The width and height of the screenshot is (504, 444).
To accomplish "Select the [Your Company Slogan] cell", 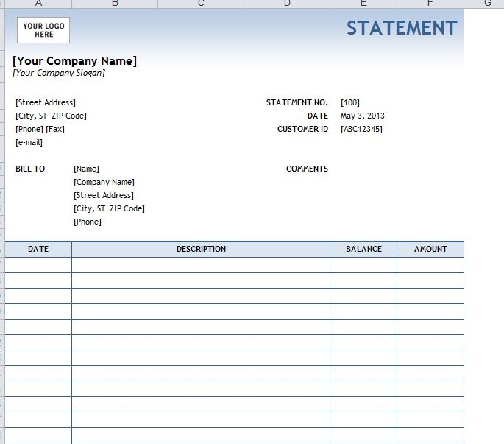I will point(59,73).
